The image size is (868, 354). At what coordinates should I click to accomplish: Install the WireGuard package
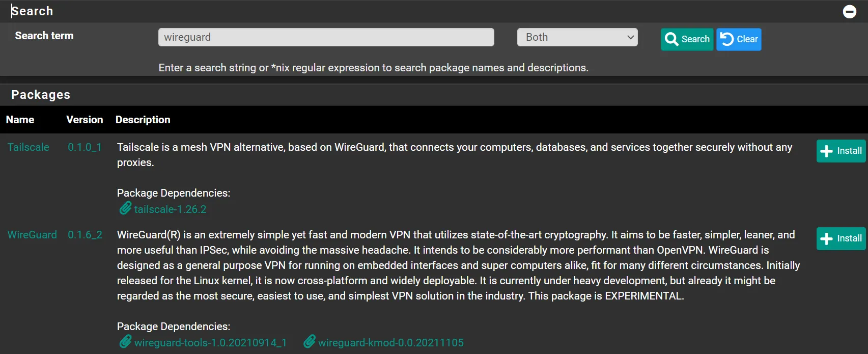tap(841, 238)
